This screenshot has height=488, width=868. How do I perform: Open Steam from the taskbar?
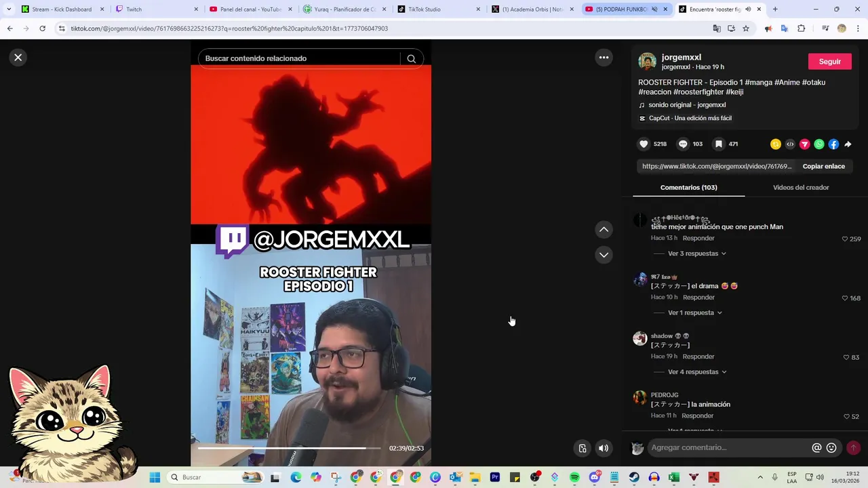pyautogui.click(x=634, y=477)
